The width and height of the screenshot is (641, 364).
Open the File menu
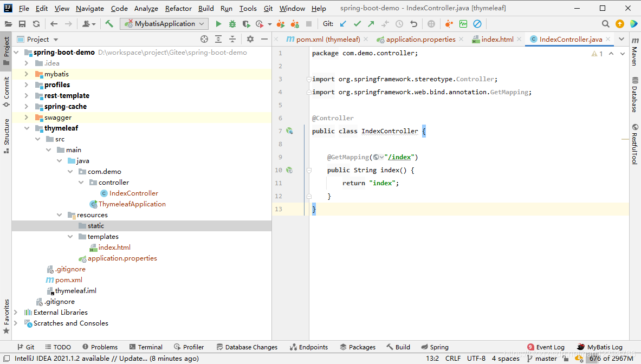coord(24,8)
